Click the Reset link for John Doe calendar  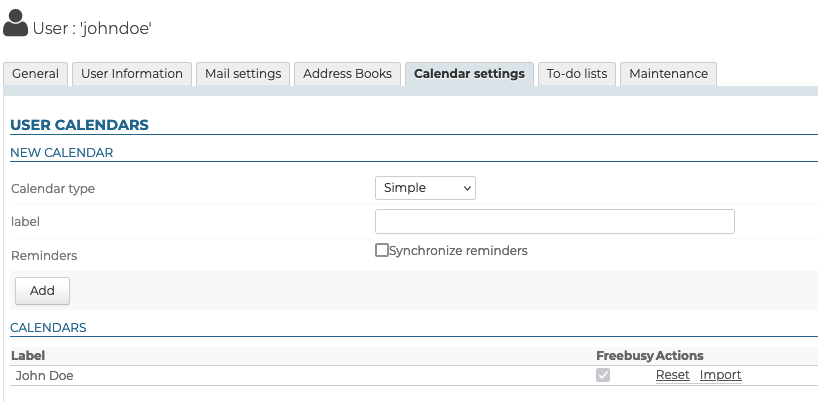(672, 375)
